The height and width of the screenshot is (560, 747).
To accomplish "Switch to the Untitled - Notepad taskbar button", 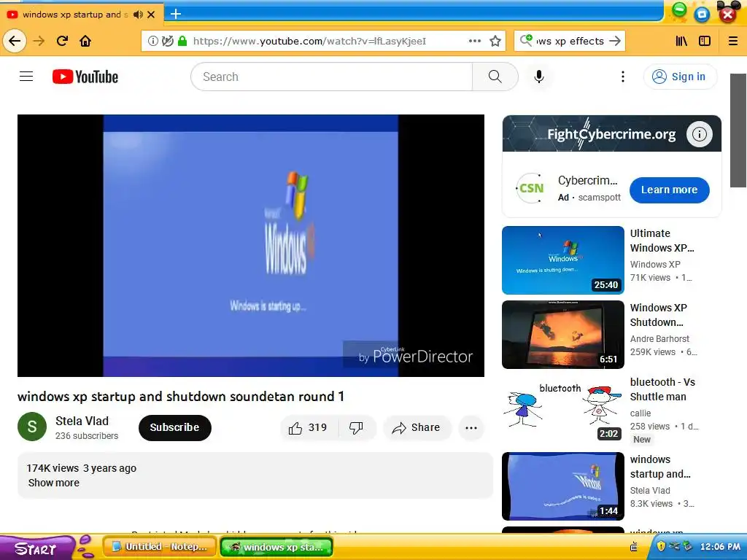I will 160,547.
